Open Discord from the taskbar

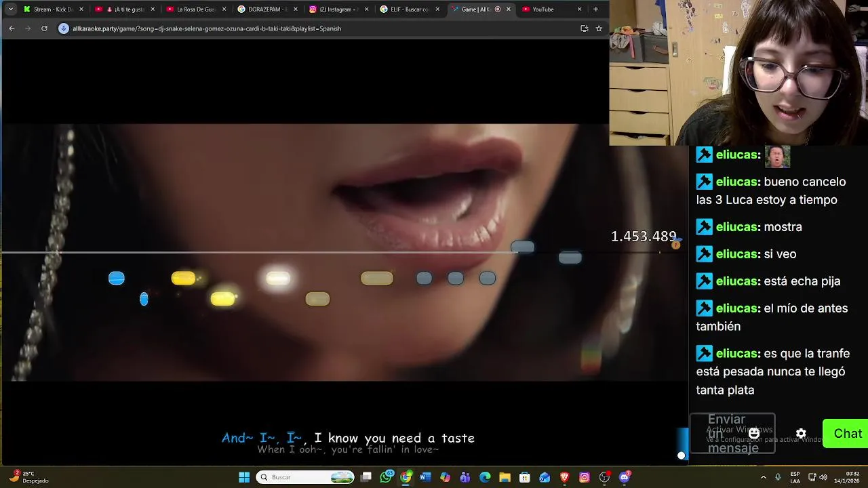click(625, 477)
